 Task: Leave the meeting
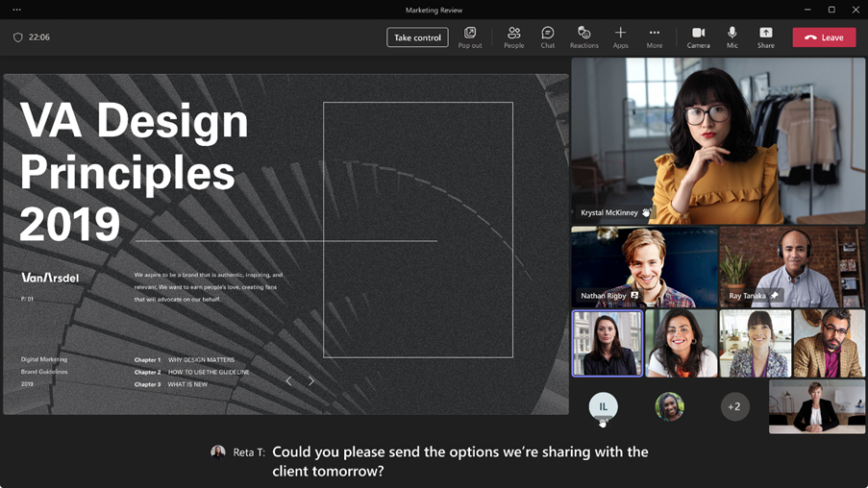(825, 37)
